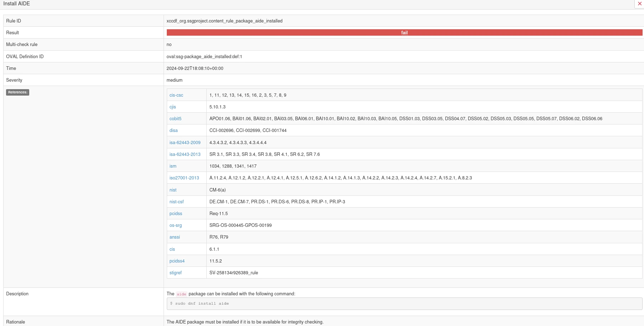Click the disa reference link
Image resolution: width=644 pixels, height=326 pixels.
173,131
